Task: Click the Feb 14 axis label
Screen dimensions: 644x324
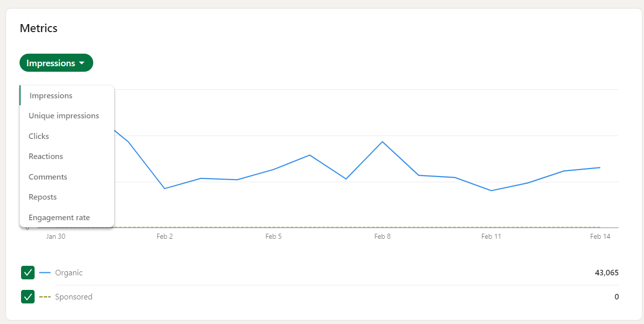Action: click(600, 236)
